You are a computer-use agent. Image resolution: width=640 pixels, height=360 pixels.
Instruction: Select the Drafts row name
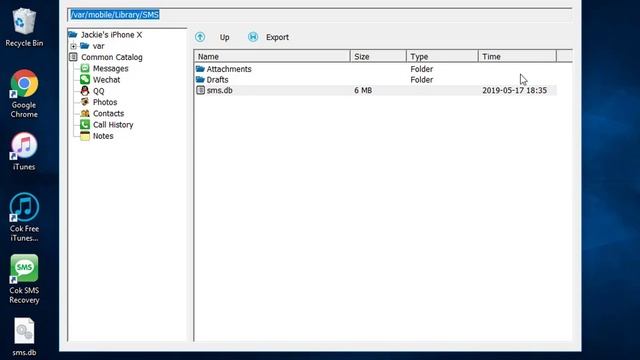tap(218, 80)
